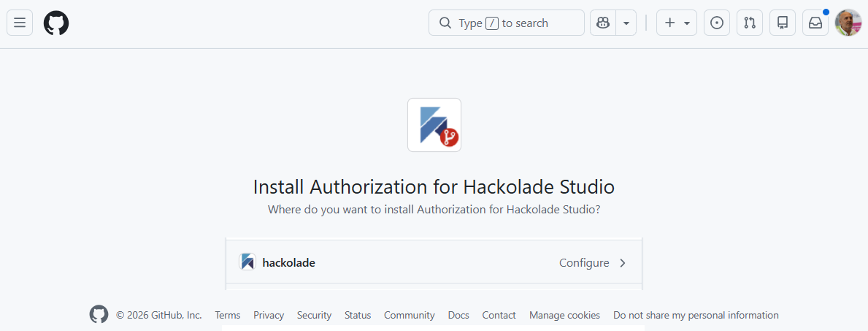The image size is (868, 331).
Task: Click the 'Install Authorization for Hackolade Studio' heading
Action: coord(434,187)
